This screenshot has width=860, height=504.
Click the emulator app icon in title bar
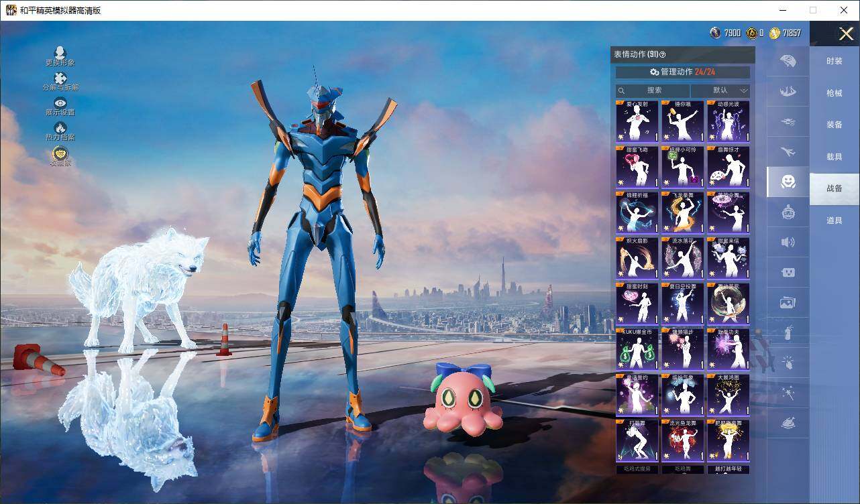[x=11, y=10]
